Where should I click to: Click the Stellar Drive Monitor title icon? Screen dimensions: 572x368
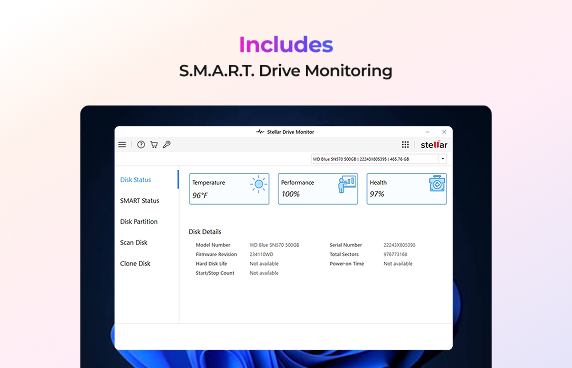pyautogui.click(x=260, y=132)
